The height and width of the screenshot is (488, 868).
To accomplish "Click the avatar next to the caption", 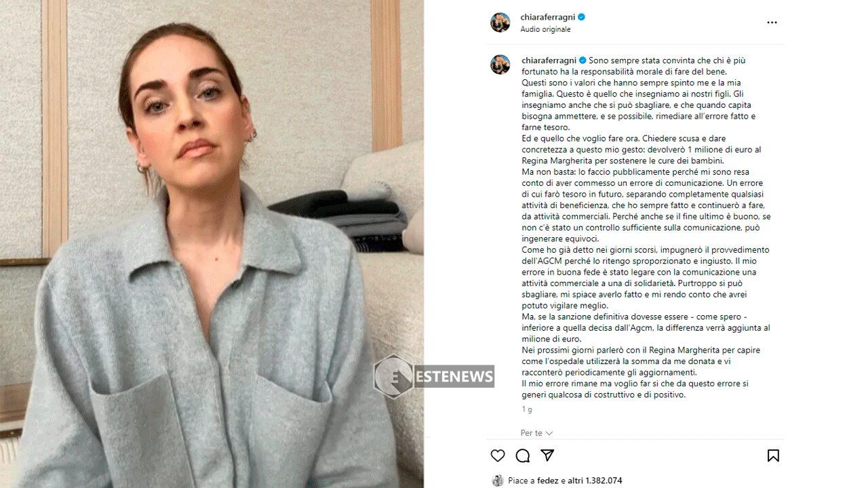I will 500,64.
